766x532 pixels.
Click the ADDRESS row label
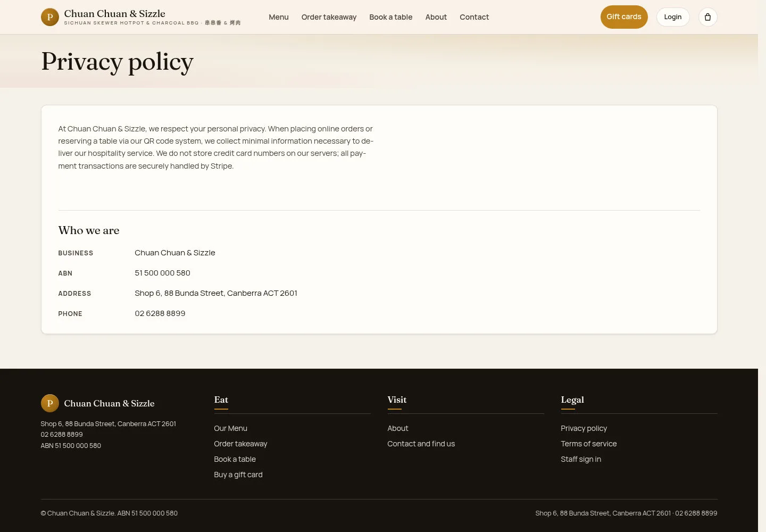tap(74, 294)
